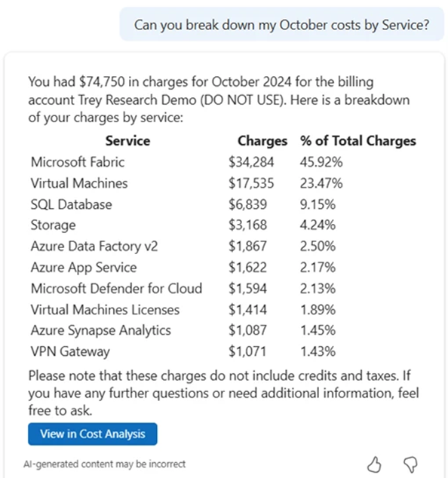Click the AI-generated content disclaimer text

(x=104, y=464)
